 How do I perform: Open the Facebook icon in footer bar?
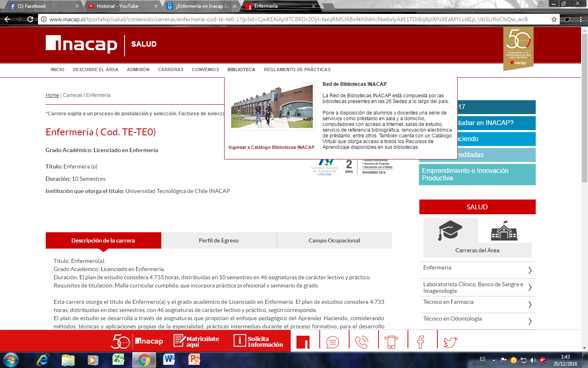tap(421, 342)
